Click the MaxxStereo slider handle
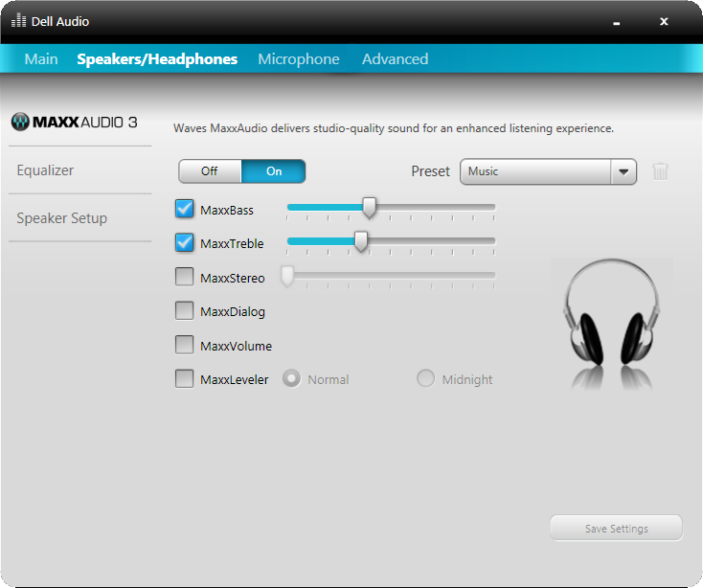This screenshot has width=703, height=588. [x=287, y=276]
